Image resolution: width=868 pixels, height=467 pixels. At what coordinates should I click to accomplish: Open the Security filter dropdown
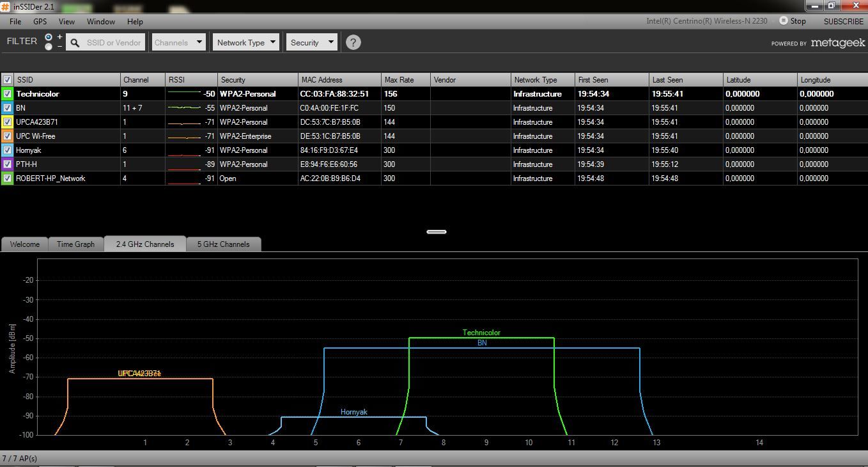click(311, 42)
